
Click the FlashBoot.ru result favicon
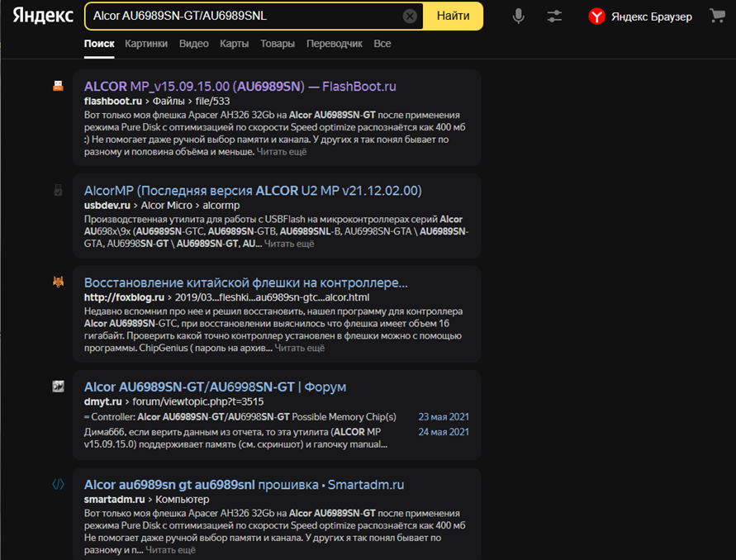58,86
